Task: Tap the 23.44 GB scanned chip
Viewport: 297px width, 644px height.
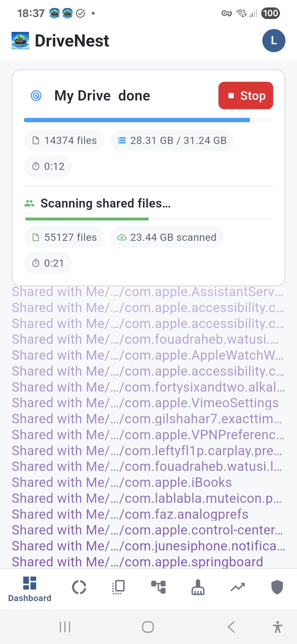Action: coord(167,237)
